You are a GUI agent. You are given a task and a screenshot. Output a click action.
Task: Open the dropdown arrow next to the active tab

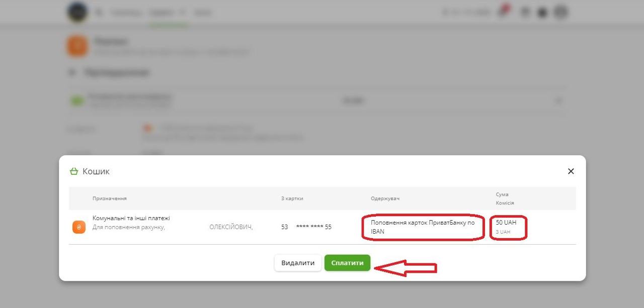coord(182,13)
